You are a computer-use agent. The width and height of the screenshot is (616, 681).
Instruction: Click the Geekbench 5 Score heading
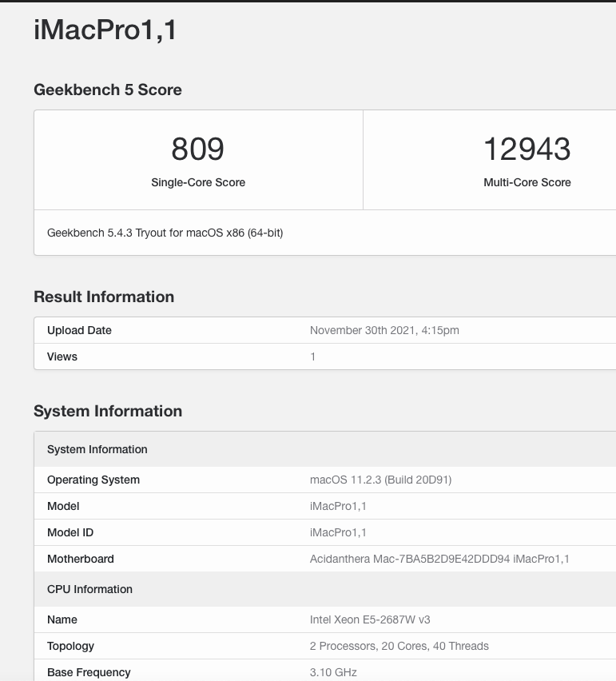coord(108,90)
